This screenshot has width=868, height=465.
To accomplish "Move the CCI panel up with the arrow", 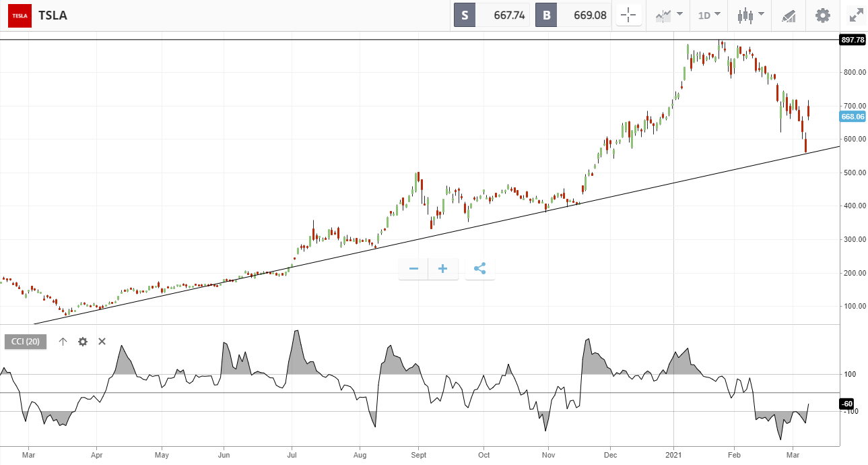I will point(63,342).
